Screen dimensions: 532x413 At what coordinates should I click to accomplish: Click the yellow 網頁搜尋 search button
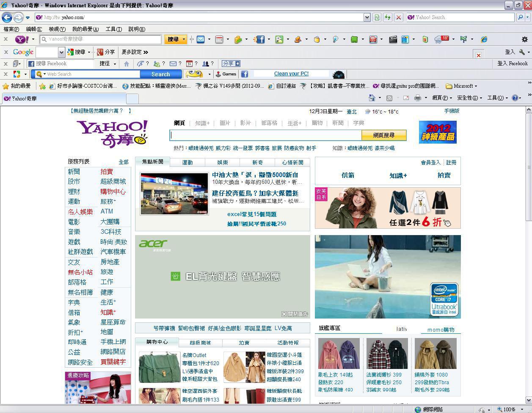[383, 135]
